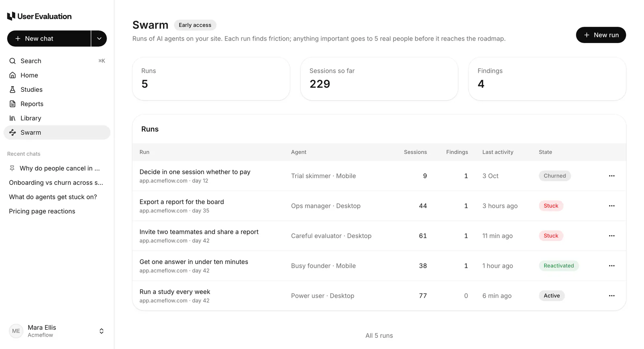
Task: Expand the New chat dropdown arrow
Action: tap(99, 39)
